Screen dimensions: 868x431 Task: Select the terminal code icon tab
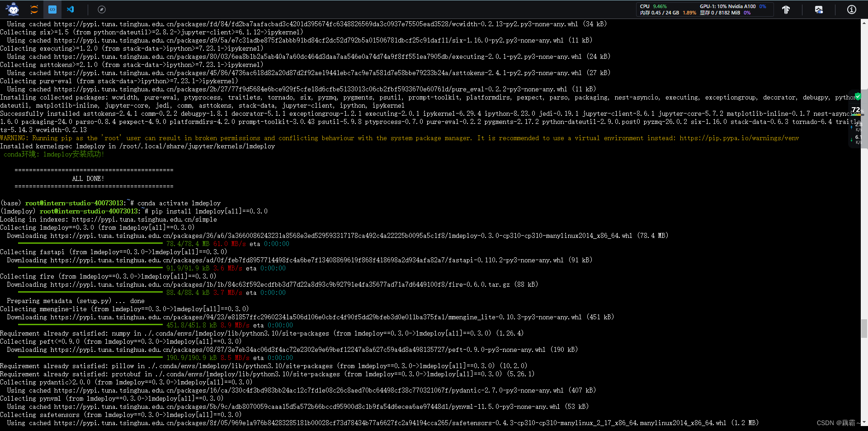pyautogui.click(x=52, y=9)
